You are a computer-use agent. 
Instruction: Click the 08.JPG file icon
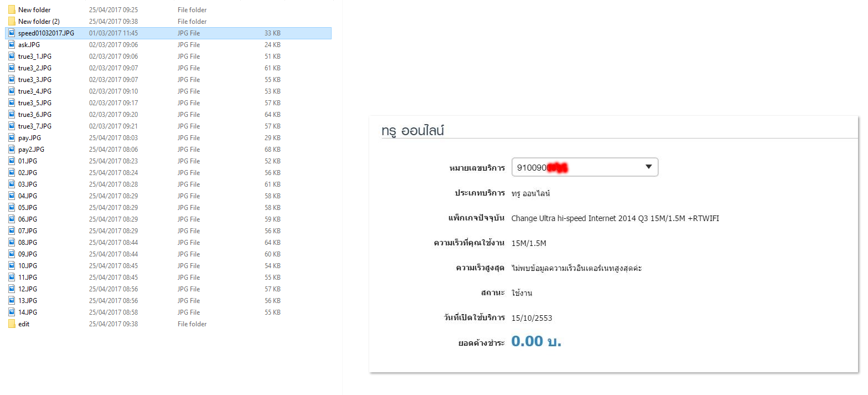12,242
